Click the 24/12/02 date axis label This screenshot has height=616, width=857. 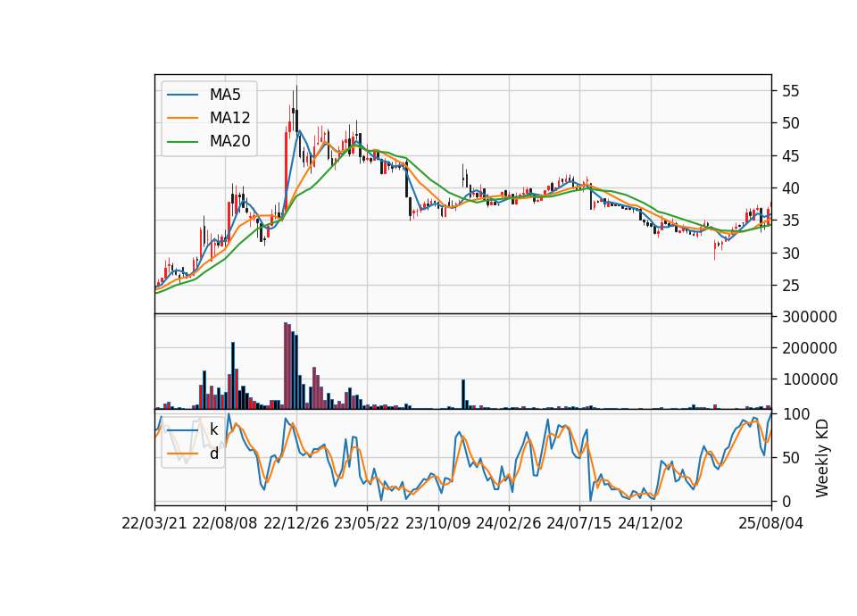pyautogui.click(x=651, y=523)
